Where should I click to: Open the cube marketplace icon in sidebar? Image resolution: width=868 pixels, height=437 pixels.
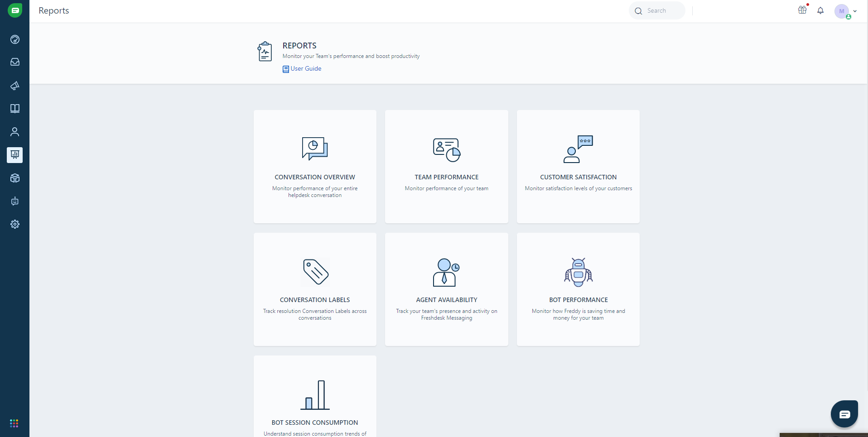pyautogui.click(x=15, y=178)
